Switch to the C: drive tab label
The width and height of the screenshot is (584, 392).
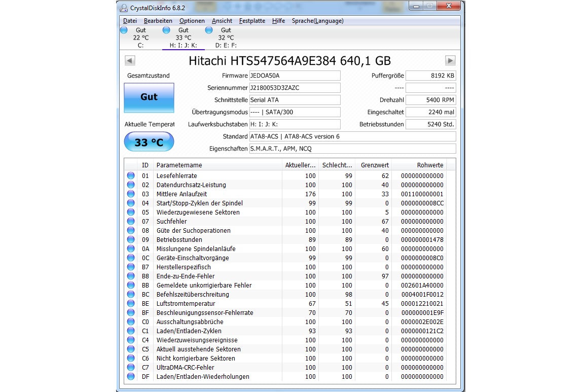[x=141, y=46]
